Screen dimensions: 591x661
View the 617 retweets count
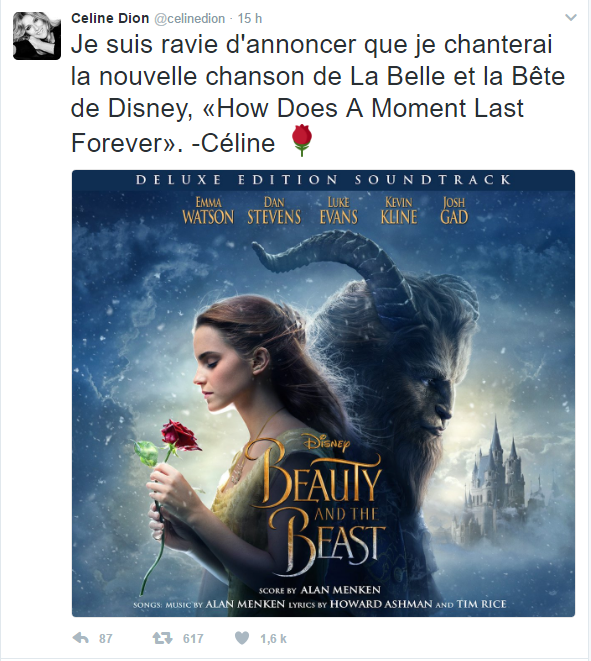click(x=193, y=639)
